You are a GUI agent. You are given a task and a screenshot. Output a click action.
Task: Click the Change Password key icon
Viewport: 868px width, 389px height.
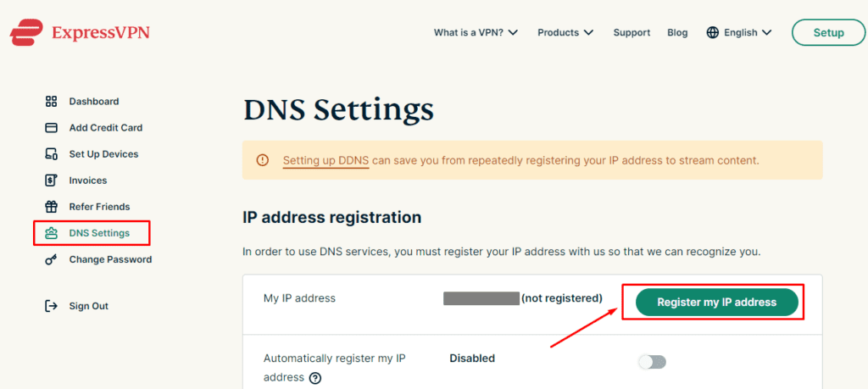click(51, 259)
